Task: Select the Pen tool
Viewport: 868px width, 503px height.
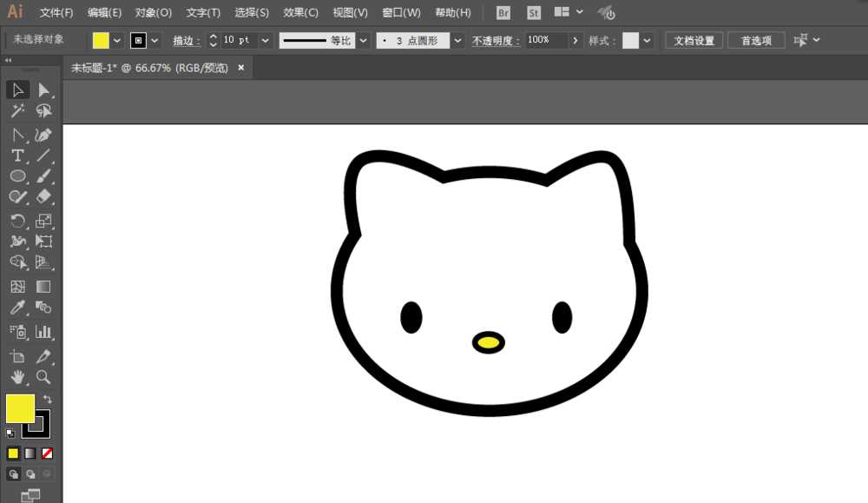Action: 18,135
